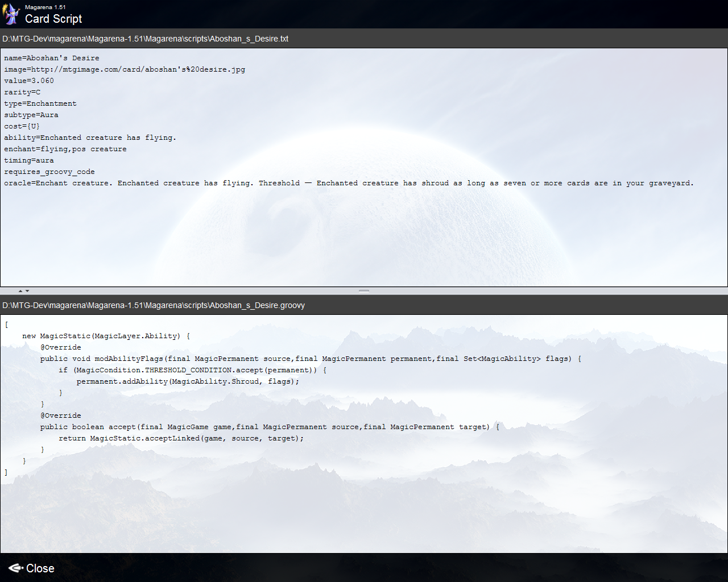Click the return MagicStatic.acceptLinked line

click(181, 438)
